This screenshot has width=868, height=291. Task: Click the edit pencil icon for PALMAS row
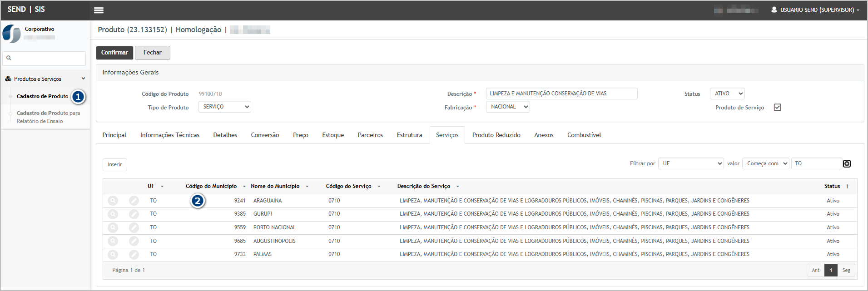pos(134,255)
